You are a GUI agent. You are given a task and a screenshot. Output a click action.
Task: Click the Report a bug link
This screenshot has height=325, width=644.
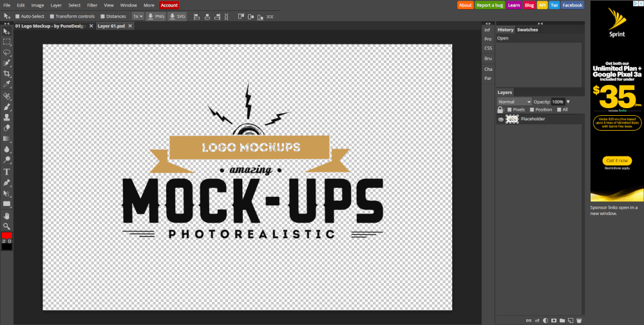click(x=490, y=5)
